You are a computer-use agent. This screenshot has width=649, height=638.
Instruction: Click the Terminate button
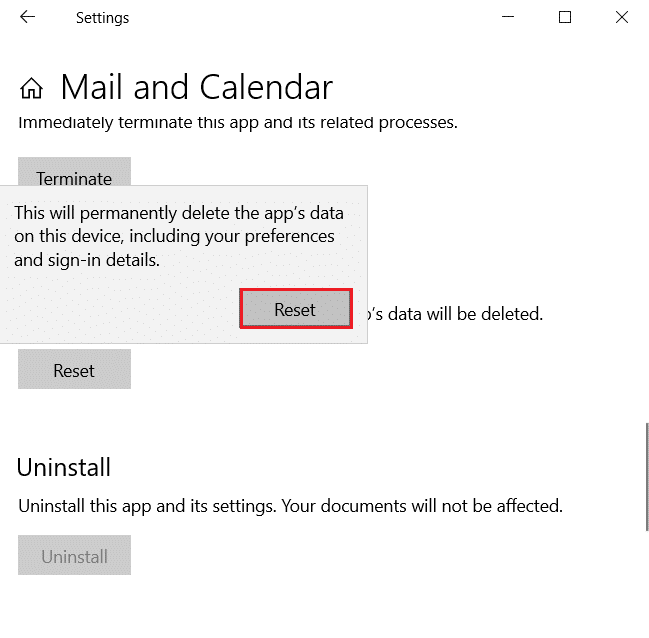tap(75, 172)
